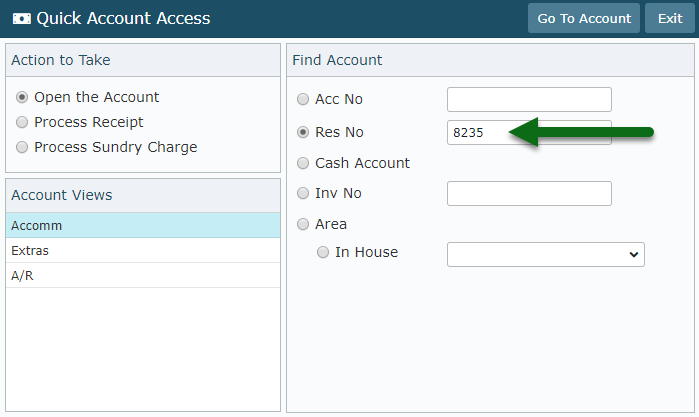The height and width of the screenshot is (417, 699).
Task: Click the Acc No input field
Action: pyautogui.click(x=529, y=99)
